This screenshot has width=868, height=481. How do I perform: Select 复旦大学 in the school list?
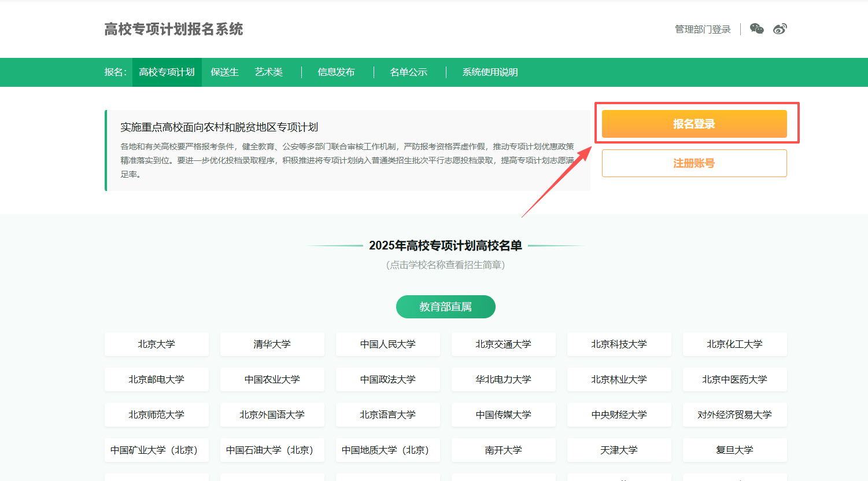coord(734,450)
